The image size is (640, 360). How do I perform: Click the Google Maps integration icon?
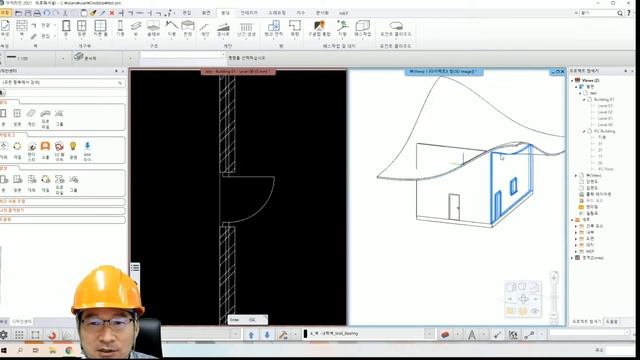coord(319,29)
